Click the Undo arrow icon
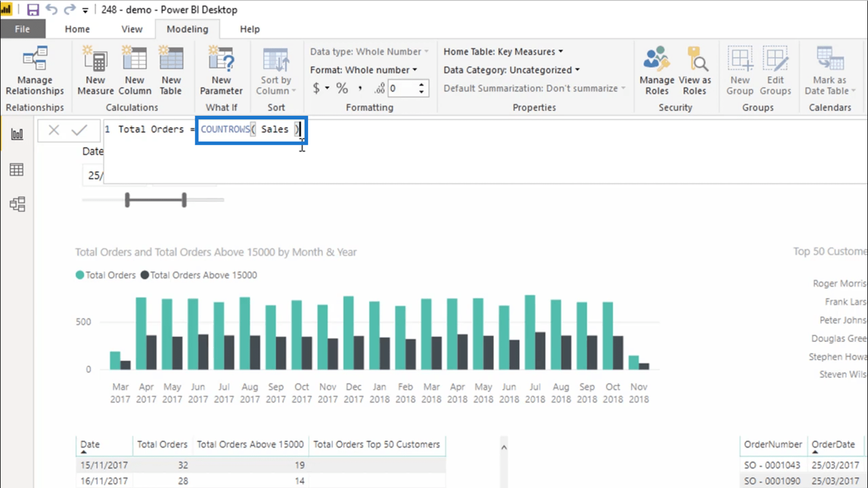Viewport: 868px width, 488px height. [52, 9]
